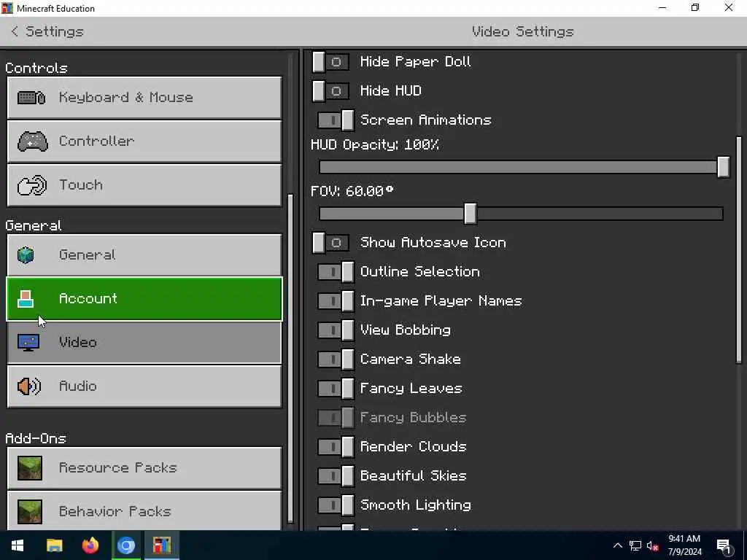Viewport: 747px width, 560px height.
Task: Click the monitor icon beside Video
Action: pos(28,343)
